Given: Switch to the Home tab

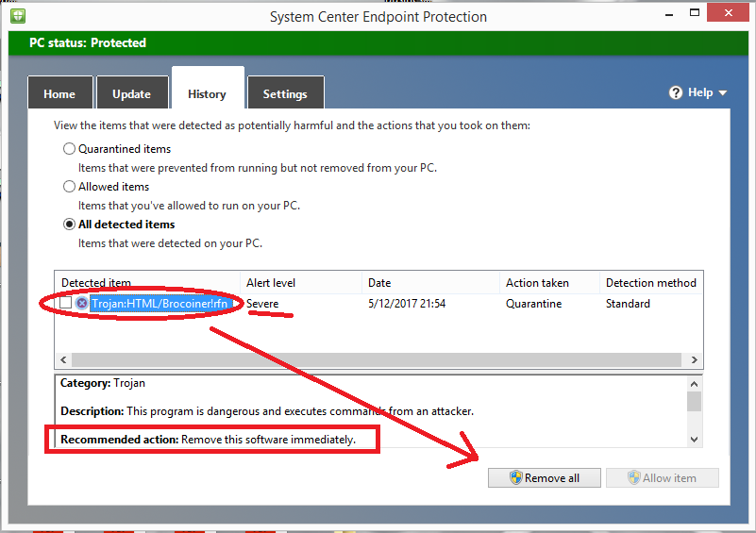Looking at the screenshot, I should tap(59, 93).
